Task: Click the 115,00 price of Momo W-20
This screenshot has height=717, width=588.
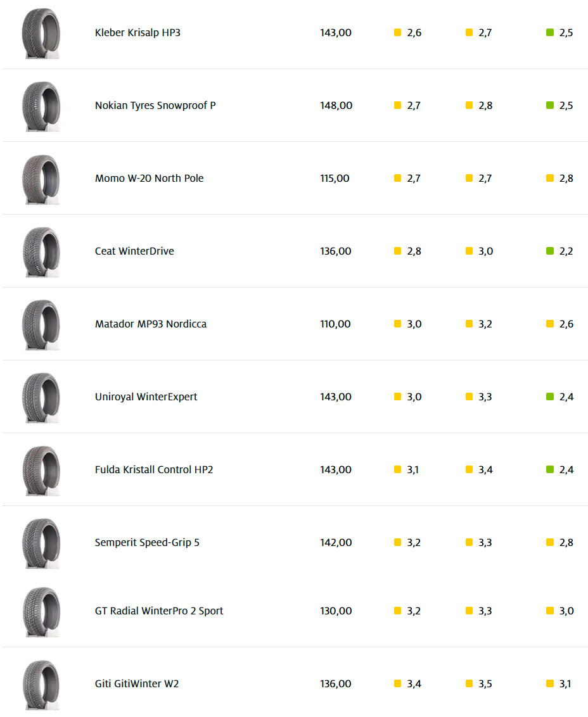Action: coord(335,179)
